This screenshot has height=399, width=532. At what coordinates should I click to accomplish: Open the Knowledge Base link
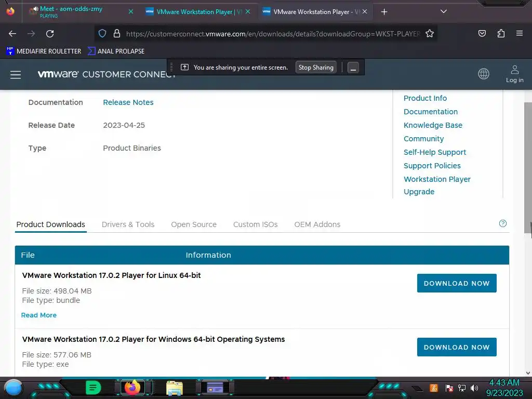pyautogui.click(x=433, y=125)
